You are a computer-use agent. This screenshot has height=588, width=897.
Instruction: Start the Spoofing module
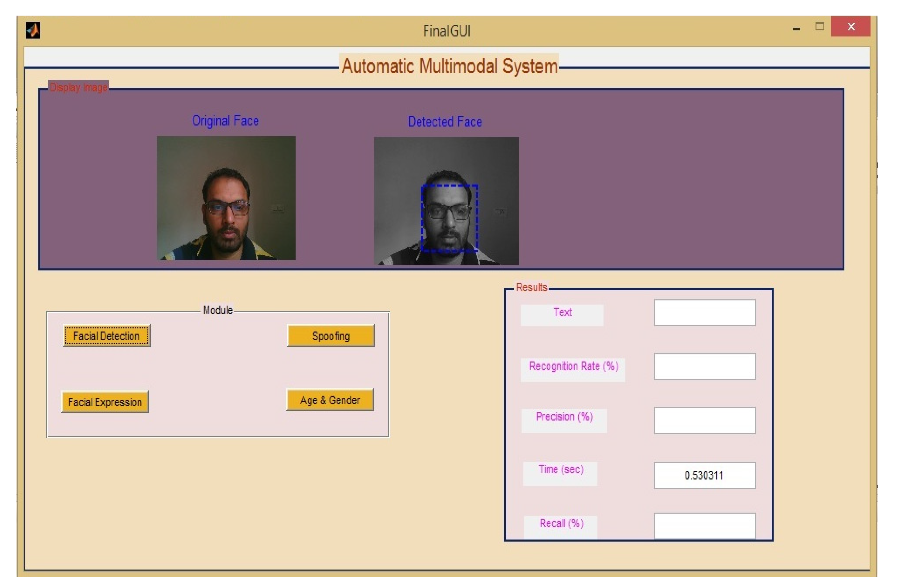point(331,336)
